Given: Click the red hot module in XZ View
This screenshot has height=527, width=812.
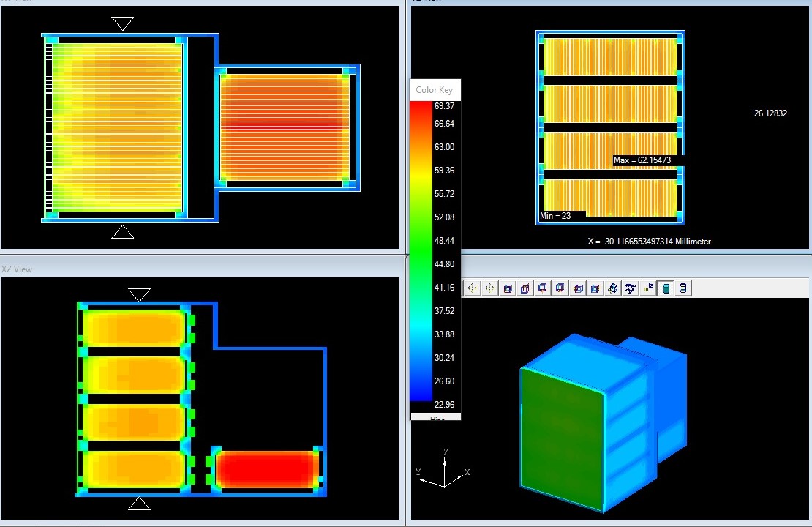Looking at the screenshot, I should click(x=266, y=469).
